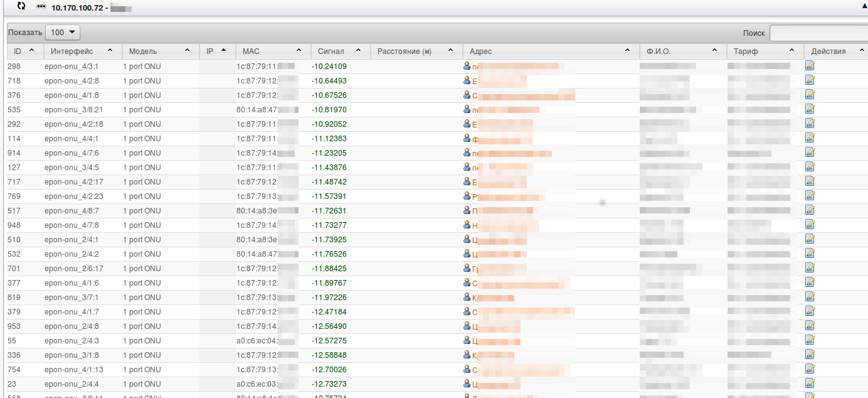The width and height of the screenshot is (868, 398).
Task: Click the user icon in row epon-onu_2/6:17
Action: [467, 267]
